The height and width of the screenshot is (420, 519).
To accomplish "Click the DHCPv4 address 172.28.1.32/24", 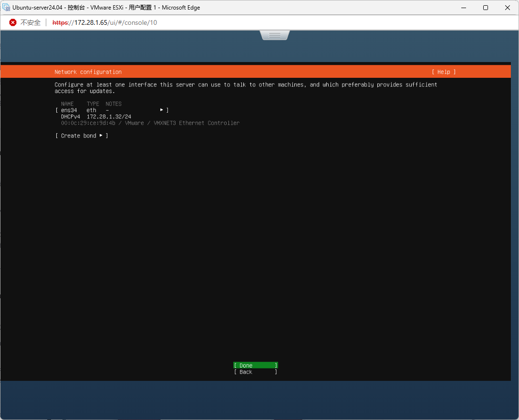I will tap(109, 116).
